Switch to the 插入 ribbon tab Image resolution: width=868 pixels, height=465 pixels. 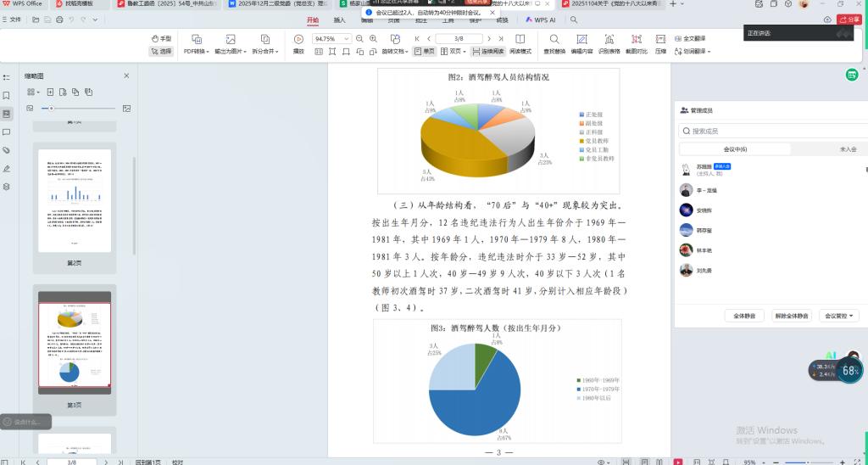339,20
